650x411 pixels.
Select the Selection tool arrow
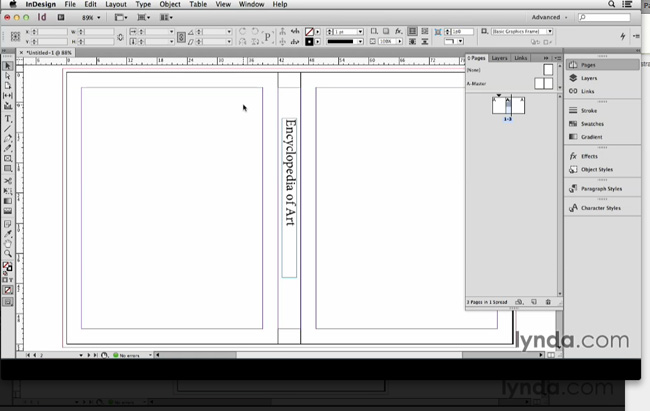8,66
